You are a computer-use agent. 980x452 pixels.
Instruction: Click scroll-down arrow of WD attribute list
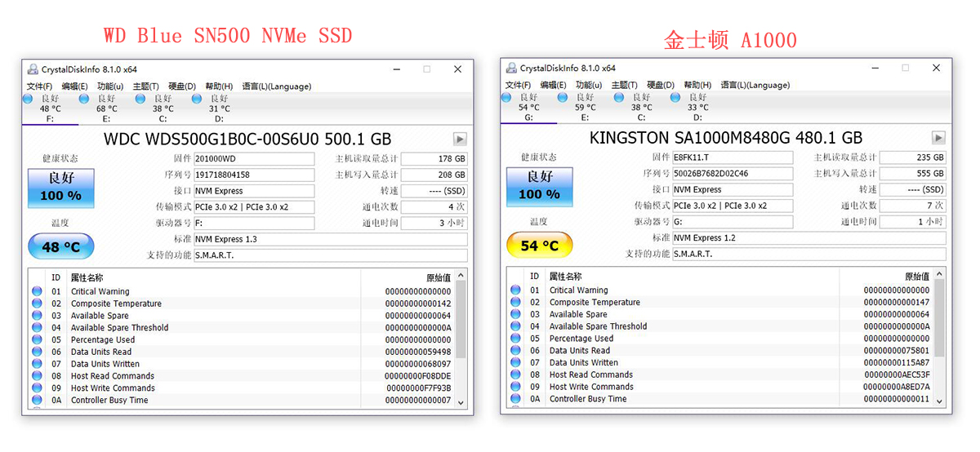tap(461, 402)
